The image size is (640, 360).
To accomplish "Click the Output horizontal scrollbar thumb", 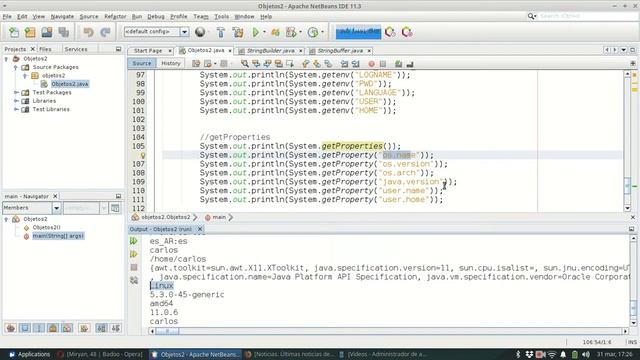I will point(167,331).
